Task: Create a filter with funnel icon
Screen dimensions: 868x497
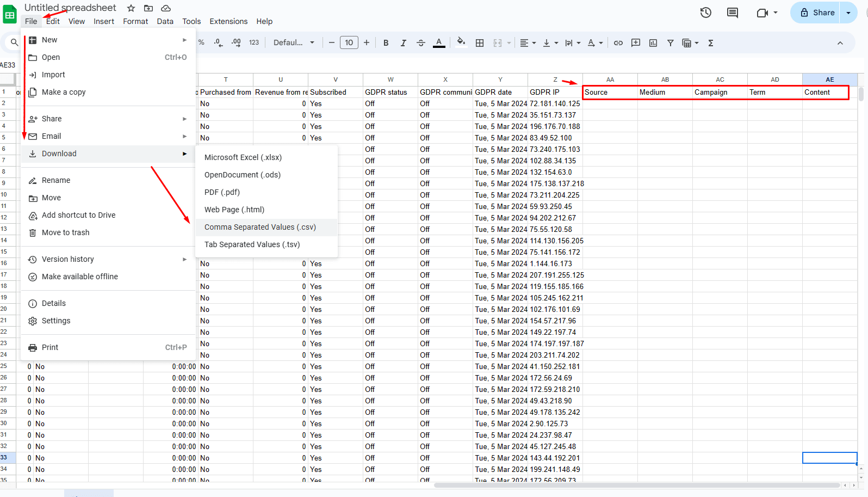Action: coord(671,43)
